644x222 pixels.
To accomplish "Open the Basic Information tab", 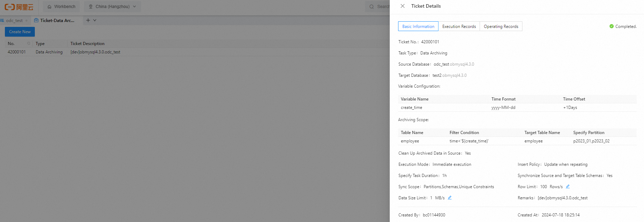I will pos(418,27).
